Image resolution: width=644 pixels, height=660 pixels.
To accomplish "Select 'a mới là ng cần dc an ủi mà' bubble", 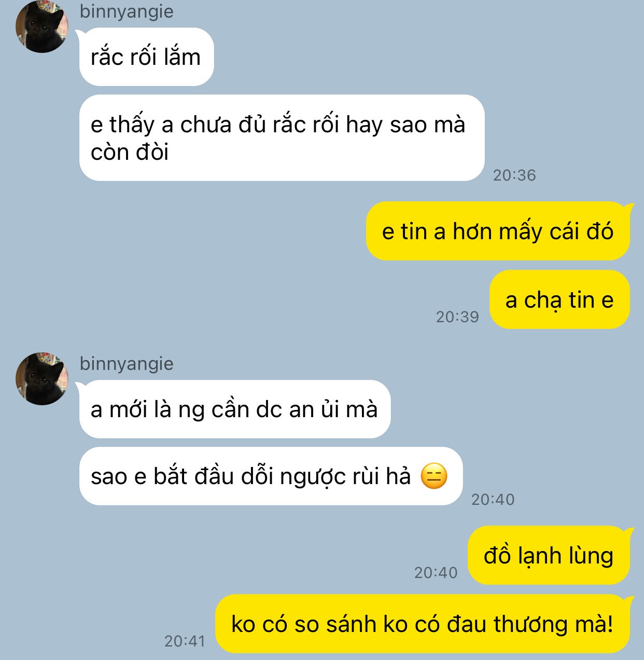I will pyautogui.click(x=234, y=409).
